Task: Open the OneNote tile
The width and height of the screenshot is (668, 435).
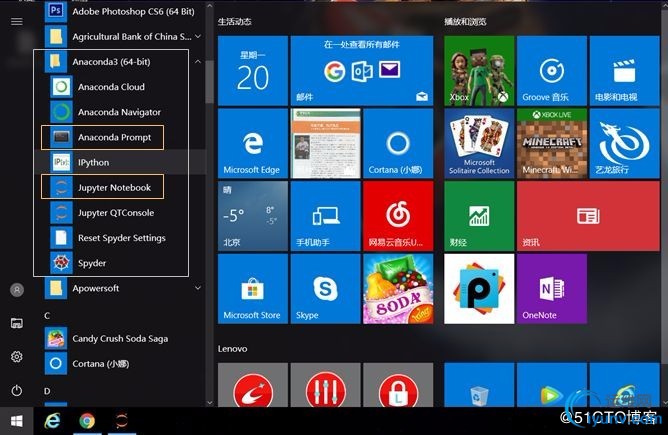Action: point(551,288)
